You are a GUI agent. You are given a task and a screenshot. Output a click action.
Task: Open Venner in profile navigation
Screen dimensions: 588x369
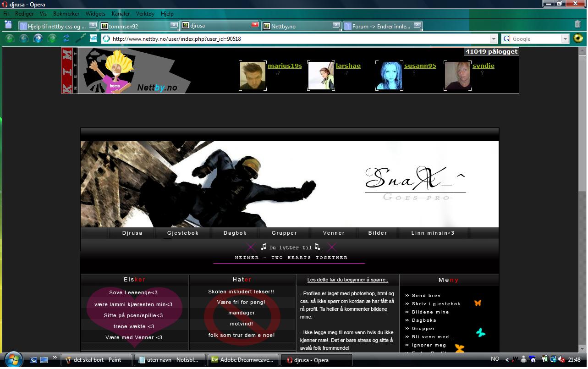click(x=334, y=233)
